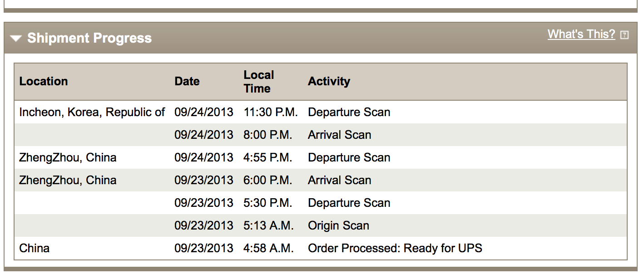Screen dimensions: 644x274
Task: Select the Incheon, Korea, Republic of location
Action: coord(92,112)
